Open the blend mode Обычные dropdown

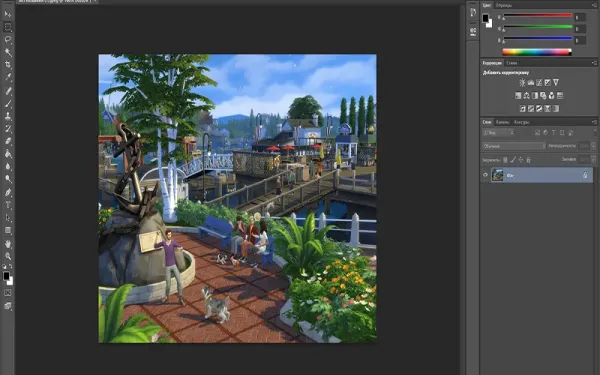514,146
